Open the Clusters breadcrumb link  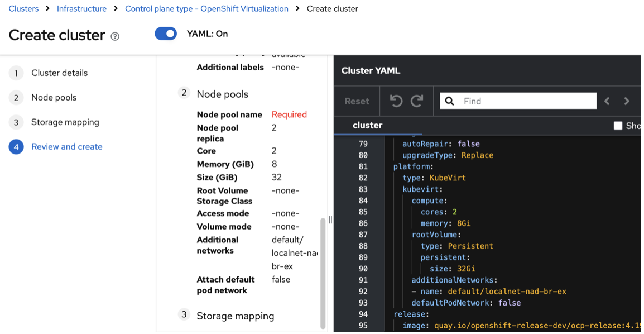23,9
